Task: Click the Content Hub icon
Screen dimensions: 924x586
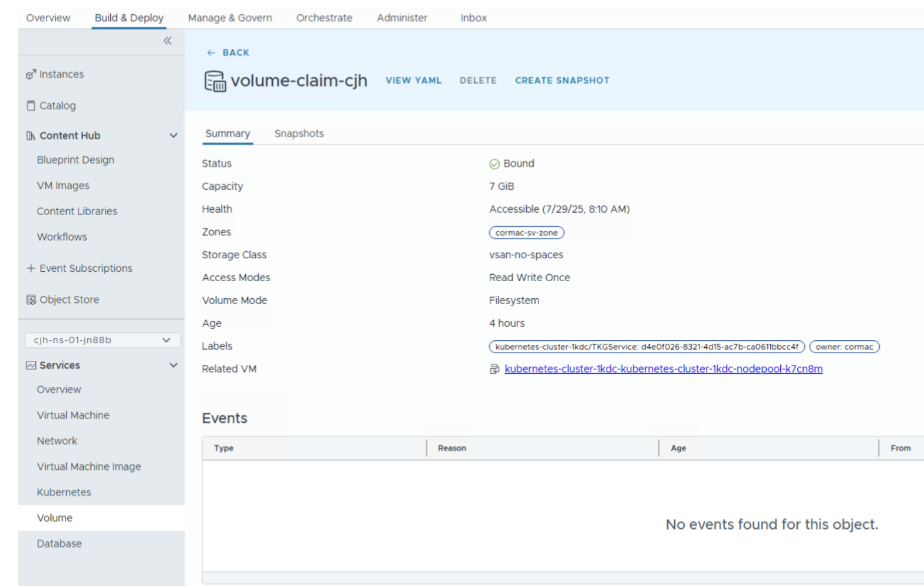Action: (x=31, y=136)
